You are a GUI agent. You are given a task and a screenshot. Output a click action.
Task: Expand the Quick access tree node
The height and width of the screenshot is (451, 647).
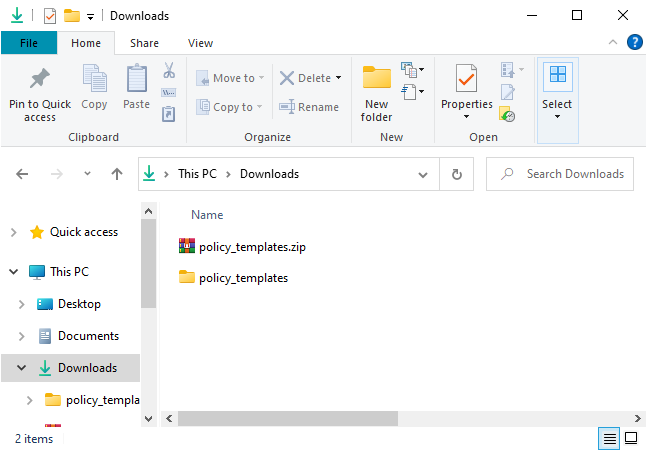click(x=14, y=232)
